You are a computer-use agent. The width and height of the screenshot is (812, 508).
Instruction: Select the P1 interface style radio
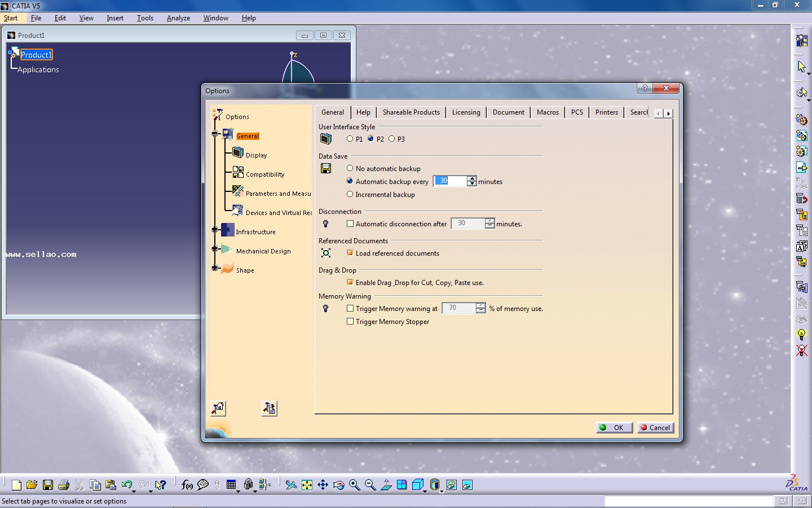point(350,139)
